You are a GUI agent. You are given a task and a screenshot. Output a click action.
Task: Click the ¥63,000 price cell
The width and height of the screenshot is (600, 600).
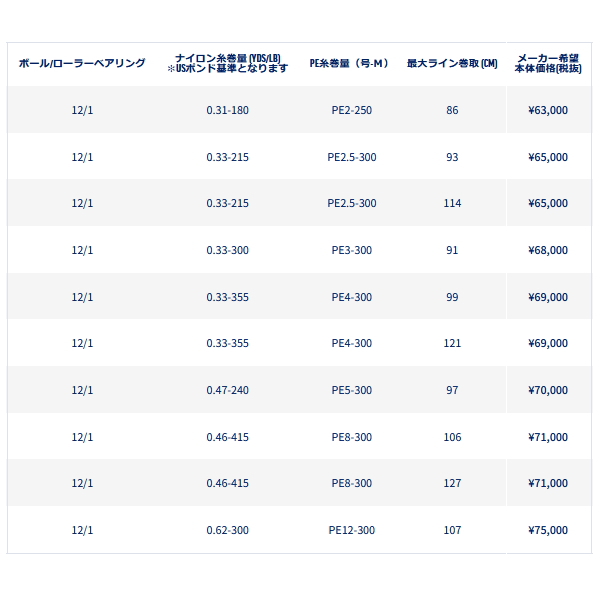click(x=548, y=110)
